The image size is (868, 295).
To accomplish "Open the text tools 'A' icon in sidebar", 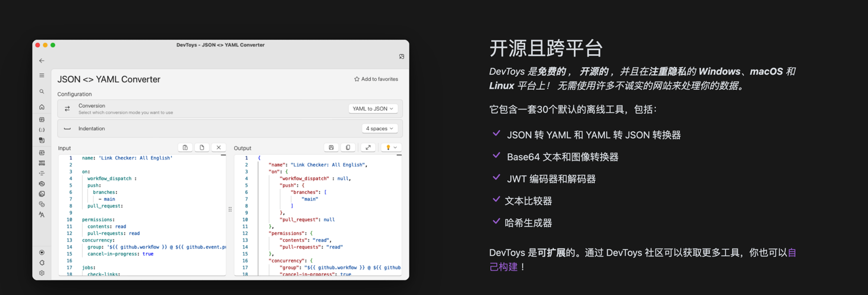I will (42, 215).
